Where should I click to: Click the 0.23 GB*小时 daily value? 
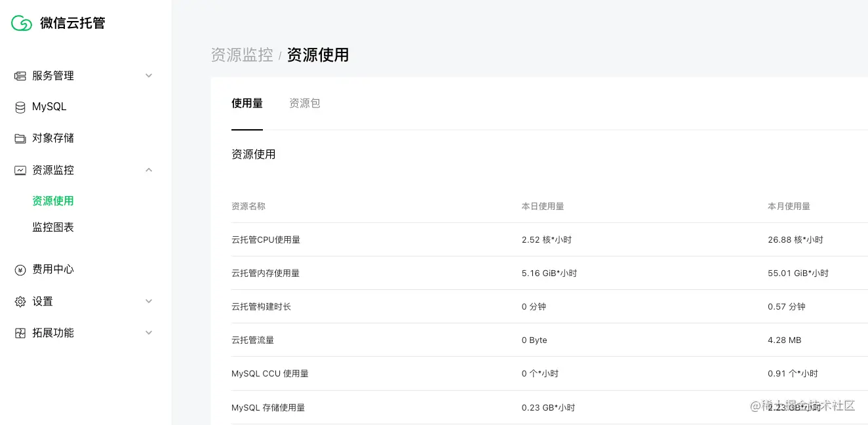click(549, 407)
